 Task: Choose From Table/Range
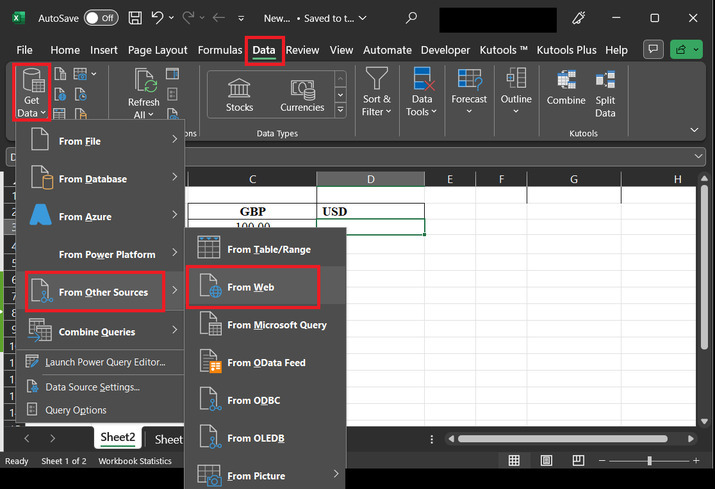pyautogui.click(x=265, y=248)
